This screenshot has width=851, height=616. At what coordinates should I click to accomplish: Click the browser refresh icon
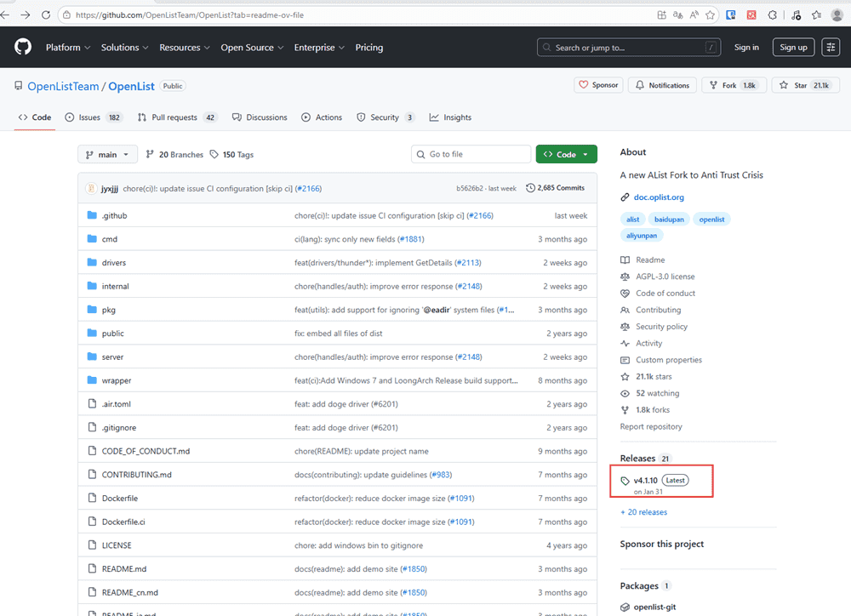(44, 14)
